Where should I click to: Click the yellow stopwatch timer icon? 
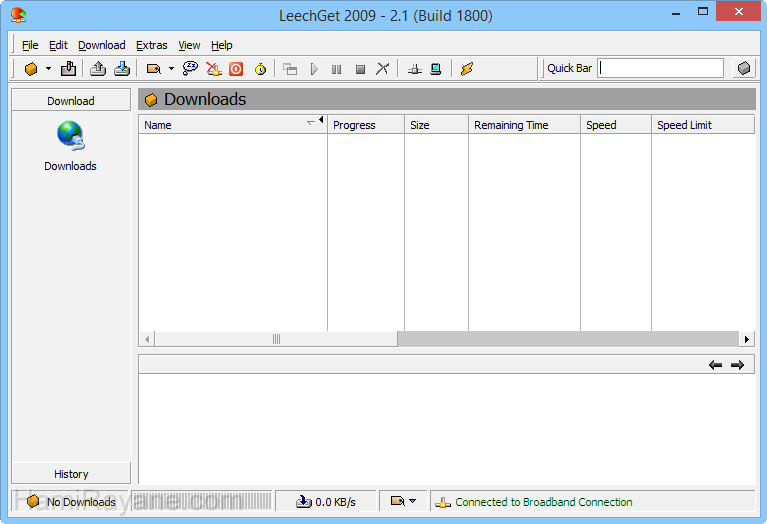pyautogui.click(x=260, y=69)
